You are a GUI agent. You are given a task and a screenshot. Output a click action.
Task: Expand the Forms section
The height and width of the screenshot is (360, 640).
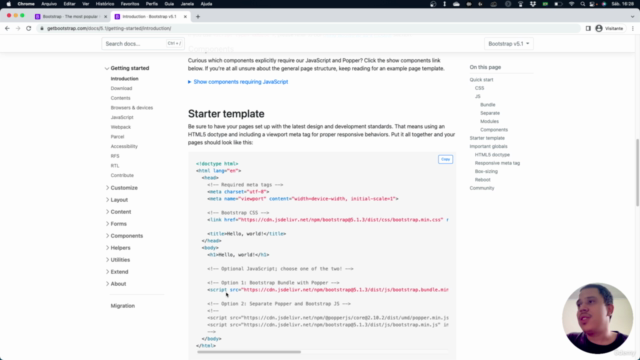[116, 224]
